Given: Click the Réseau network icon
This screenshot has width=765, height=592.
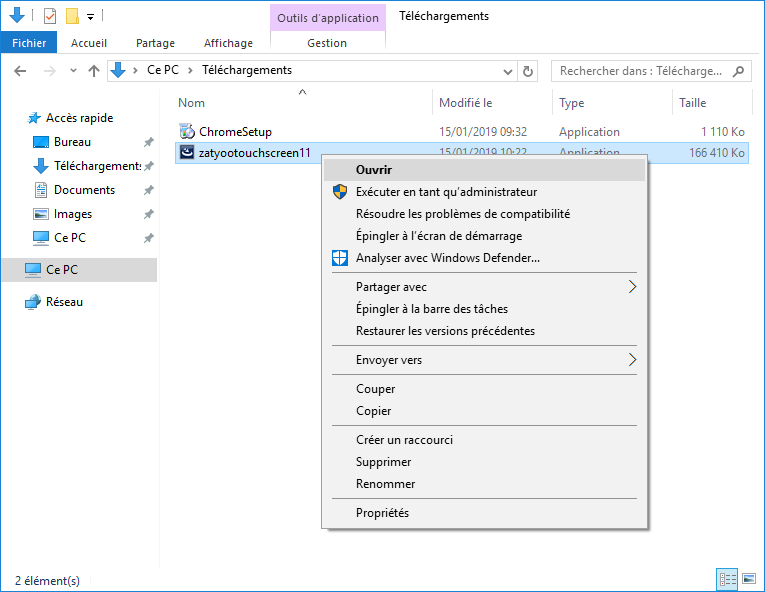Looking at the screenshot, I should pos(33,302).
